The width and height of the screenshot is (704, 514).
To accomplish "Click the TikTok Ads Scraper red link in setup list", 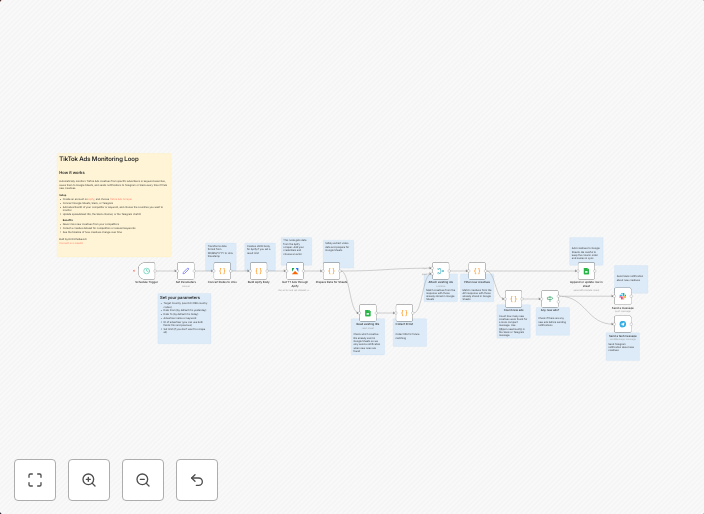I will (x=121, y=199).
